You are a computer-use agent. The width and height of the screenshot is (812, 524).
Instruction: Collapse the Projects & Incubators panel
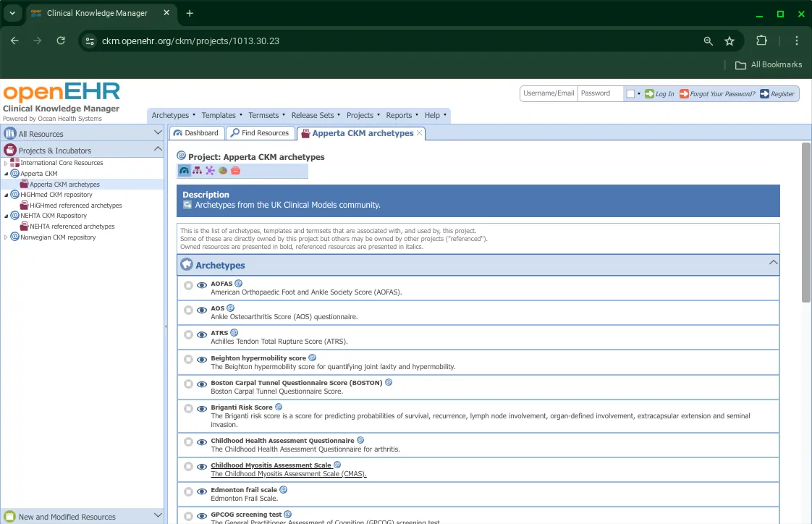click(x=157, y=148)
